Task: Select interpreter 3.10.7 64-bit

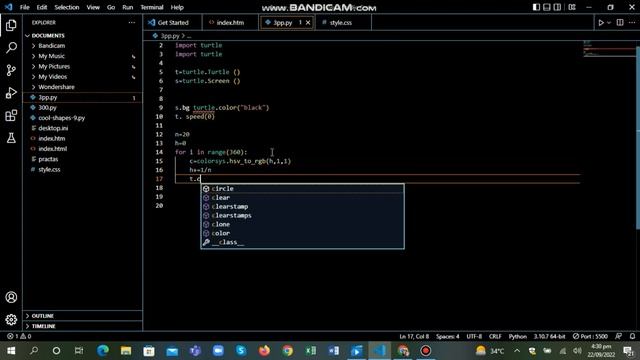Action: pyautogui.click(x=549, y=336)
